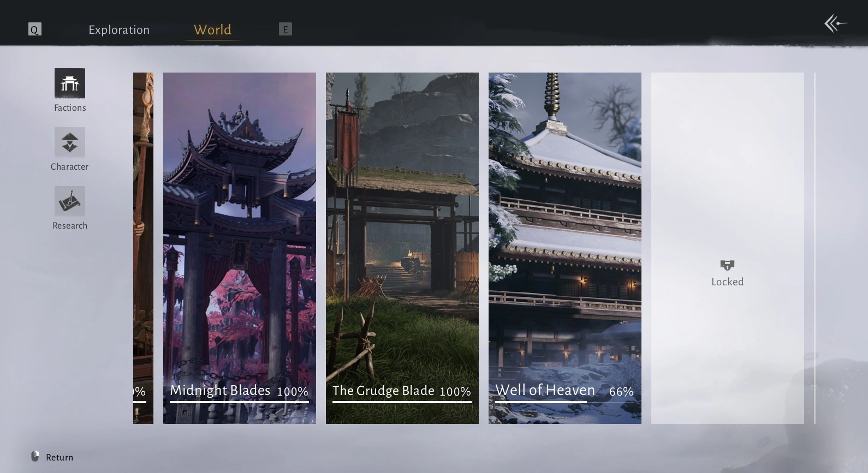Screen dimensions: 868x473
Task: Switch to the Exploration tab
Action: (119, 29)
